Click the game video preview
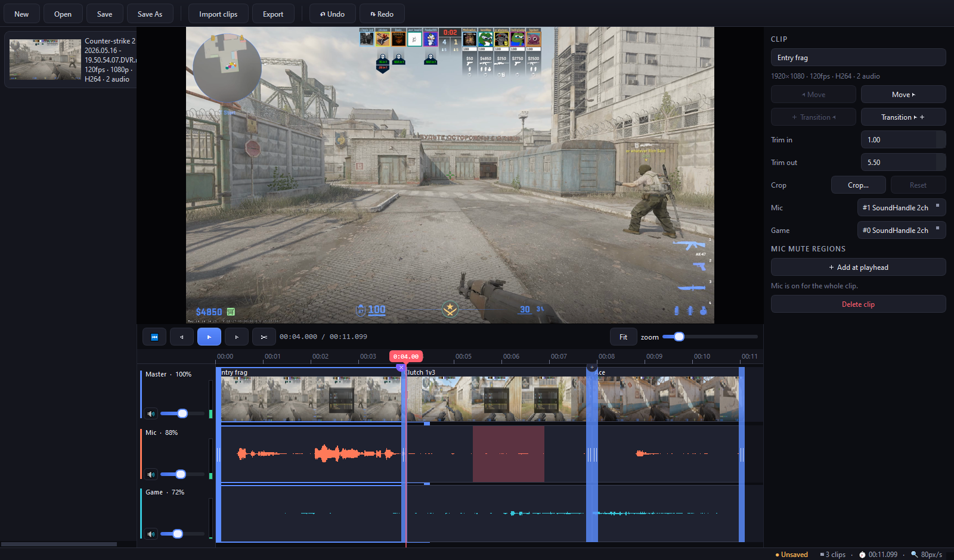 pyautogui.click(x=450, y=175)
